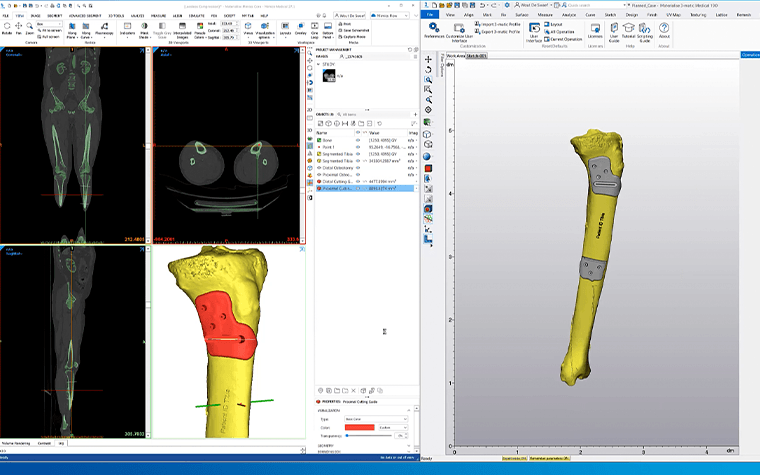This screenshot has height=475, width=760.
Task: Open the 3-matic User Guide
Action: (614, 32)
